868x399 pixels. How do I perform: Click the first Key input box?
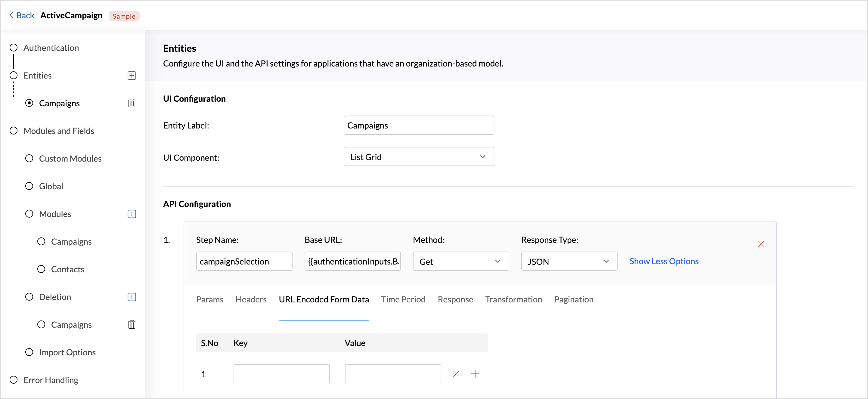point(281,374)
